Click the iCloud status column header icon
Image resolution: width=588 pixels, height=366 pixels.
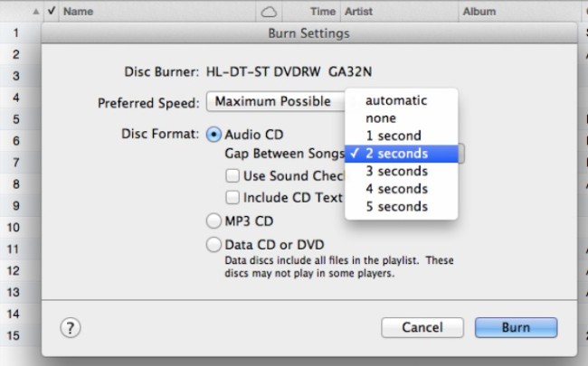tap(269, 13)
